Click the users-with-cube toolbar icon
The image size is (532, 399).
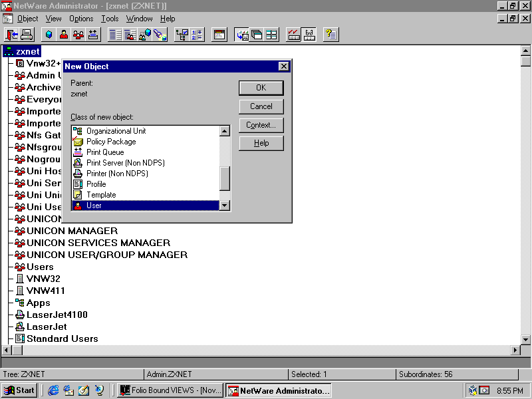click(145, 35)
